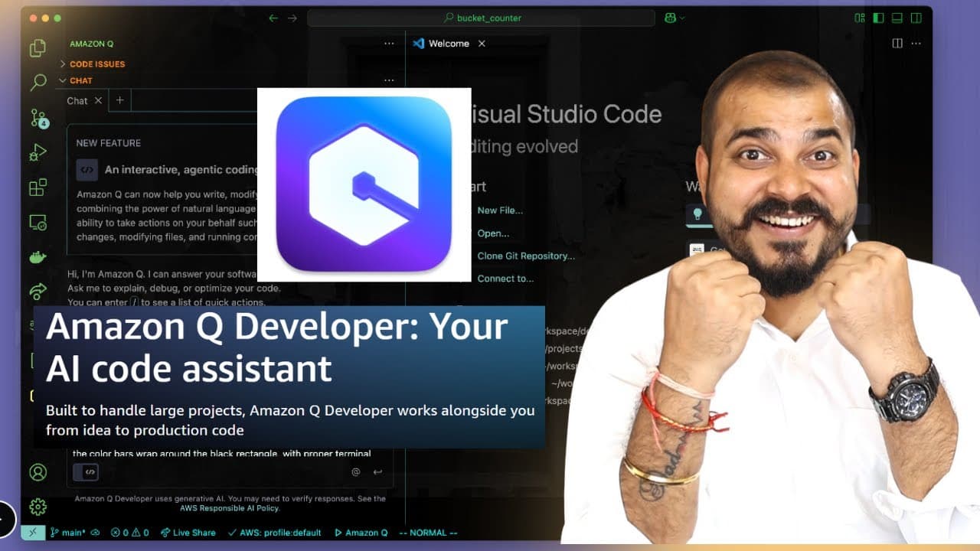Close the Chat tab
Screen dimensions: 980x551
[98, 100]
